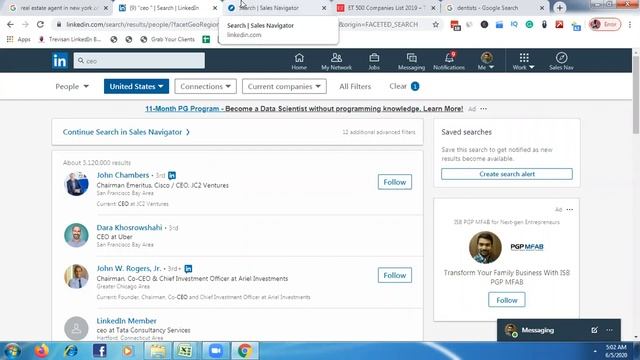Image resolution: width=640 pixels, height=360 pixels.
Task: Open the 11-Month PG Program ad link
Action: (304, 109)
